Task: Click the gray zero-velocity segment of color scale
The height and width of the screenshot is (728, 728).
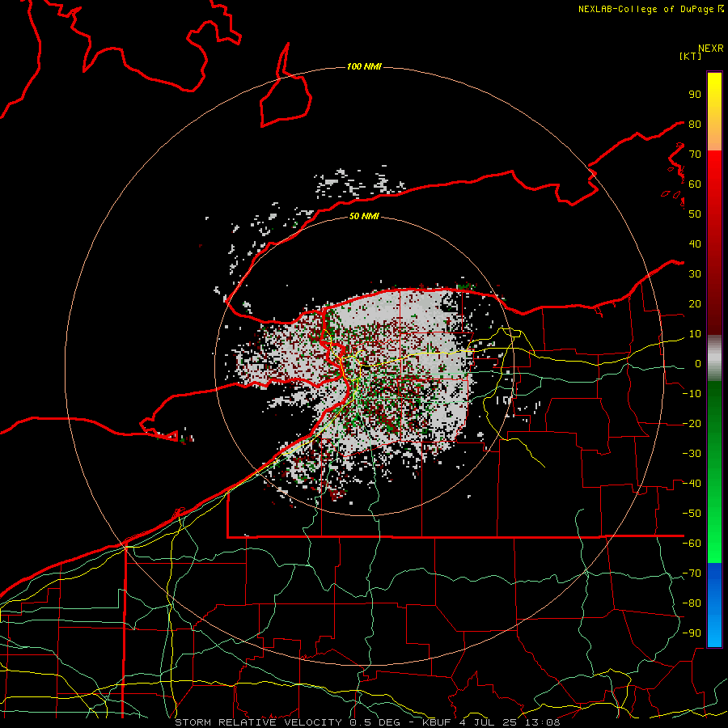Action: (714, 358)
